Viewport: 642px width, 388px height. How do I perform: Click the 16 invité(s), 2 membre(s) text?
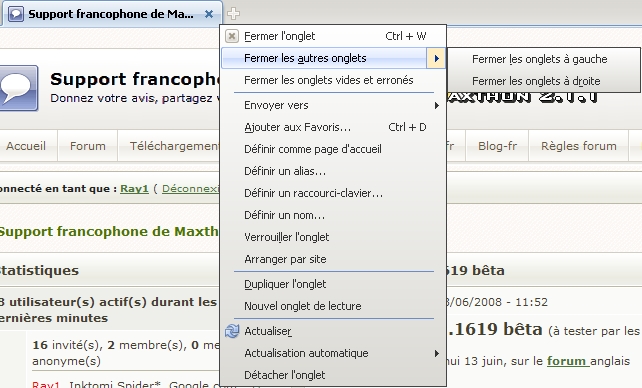click(x=126, y=345)
